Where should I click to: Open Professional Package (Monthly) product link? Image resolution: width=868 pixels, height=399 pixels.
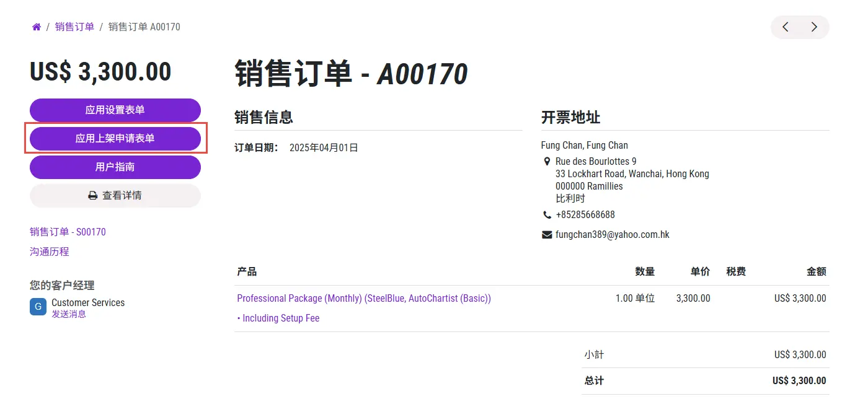click(364, 299)
